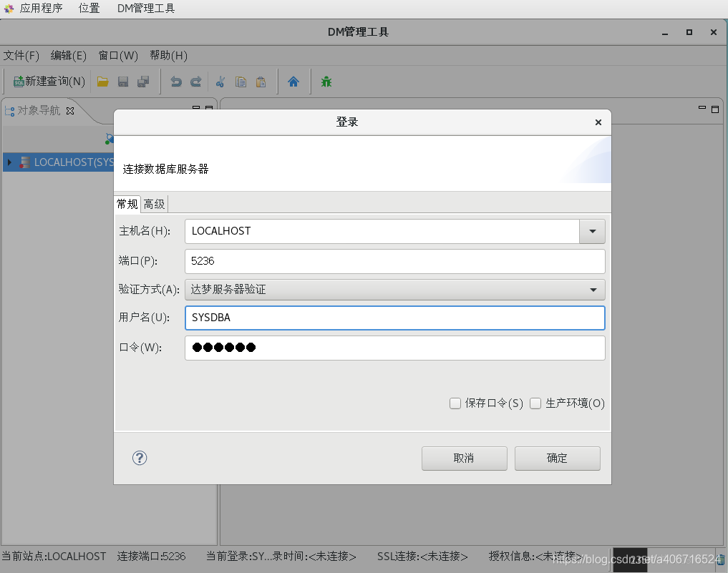728x573 pixels.
Task: Switch to the 高级 tab
Action: [x=154, y=204]
